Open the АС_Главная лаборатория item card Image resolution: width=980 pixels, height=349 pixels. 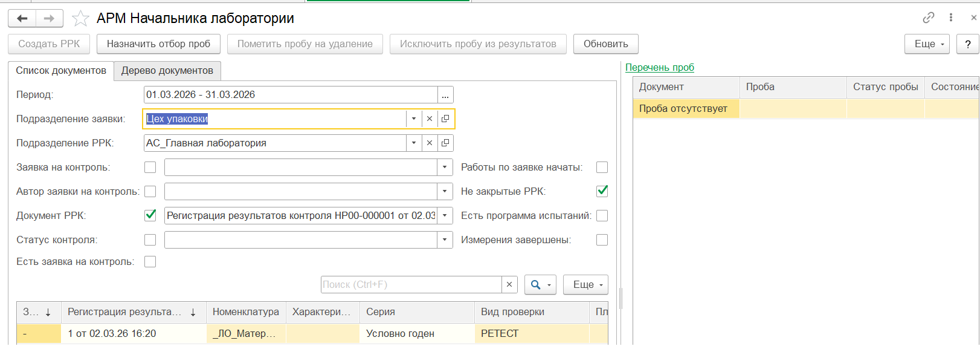tap(445, 143)
